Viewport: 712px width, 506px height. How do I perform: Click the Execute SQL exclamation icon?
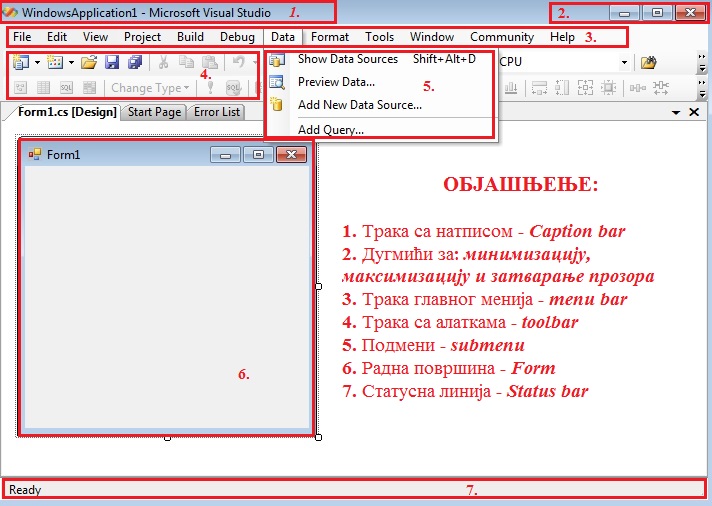pyautogui.click(x=210, y=88)
